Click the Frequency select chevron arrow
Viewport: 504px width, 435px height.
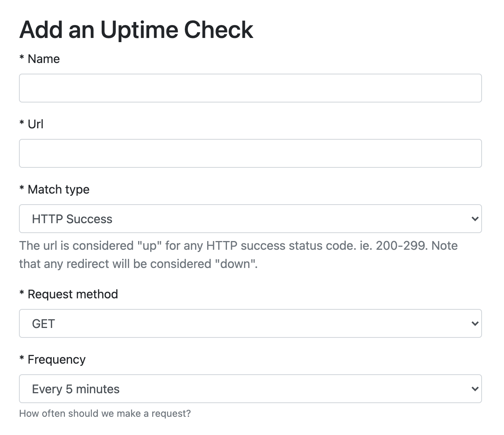point(474,389)
